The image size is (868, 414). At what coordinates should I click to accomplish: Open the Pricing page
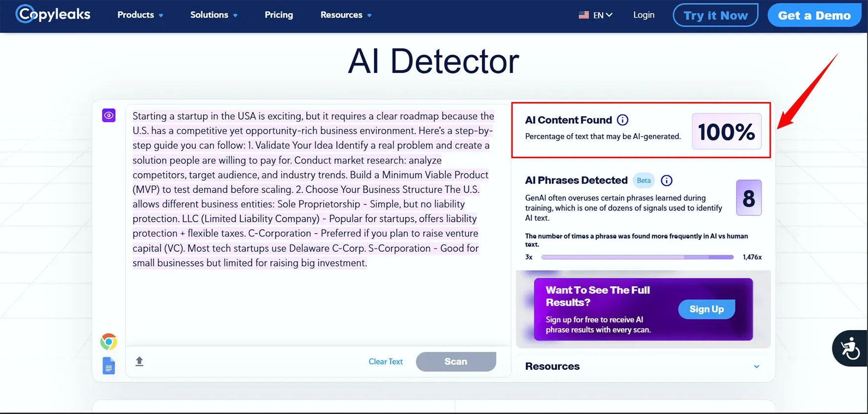coord(279,15)
